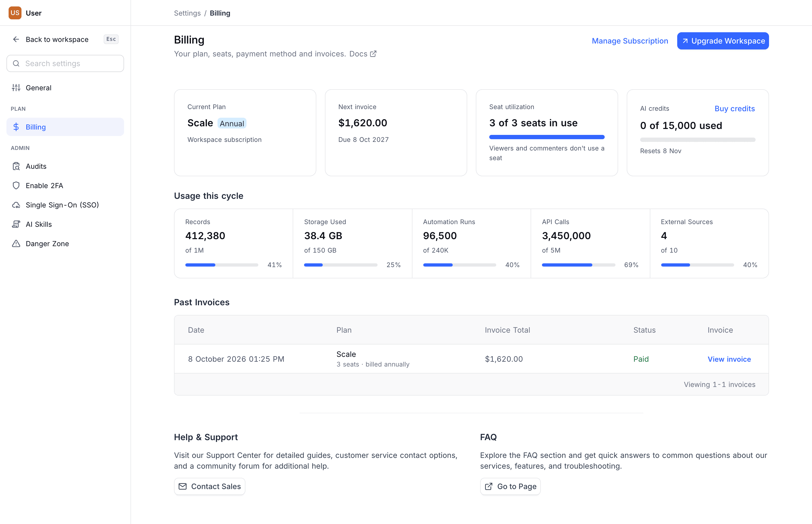Click the Annual plan badge

point(232,124)
